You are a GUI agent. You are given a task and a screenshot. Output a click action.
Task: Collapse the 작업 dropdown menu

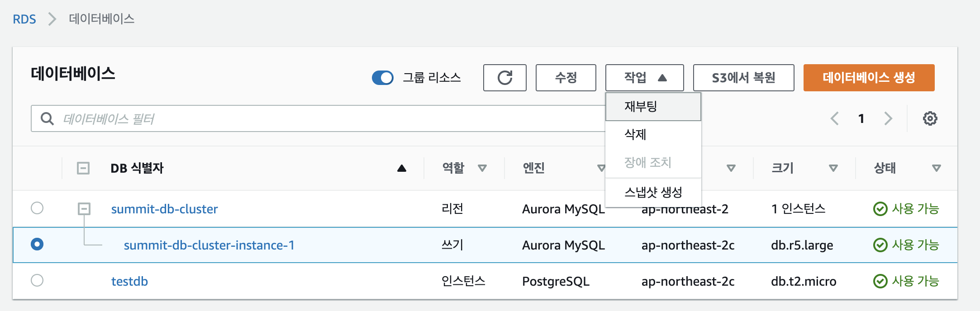644,78
